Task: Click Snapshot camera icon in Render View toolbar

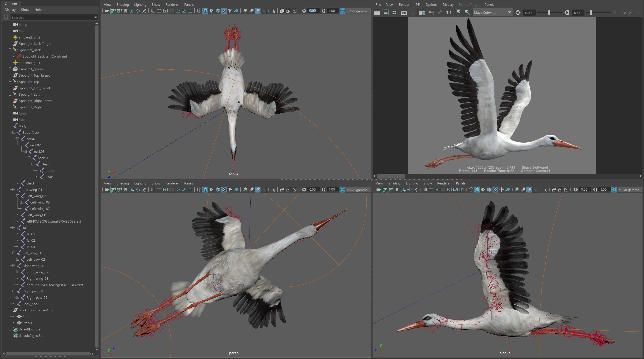Action: (x=394, y=12)
